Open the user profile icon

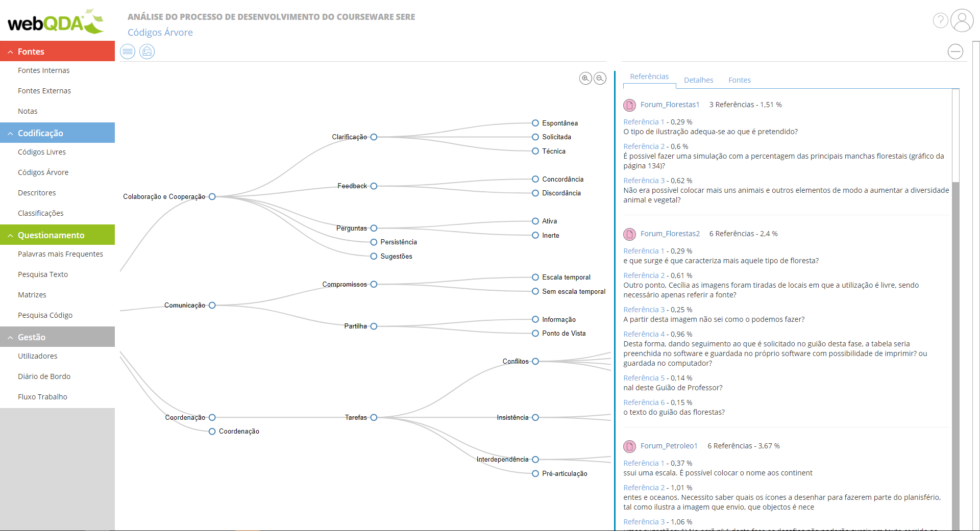point(962,20)
